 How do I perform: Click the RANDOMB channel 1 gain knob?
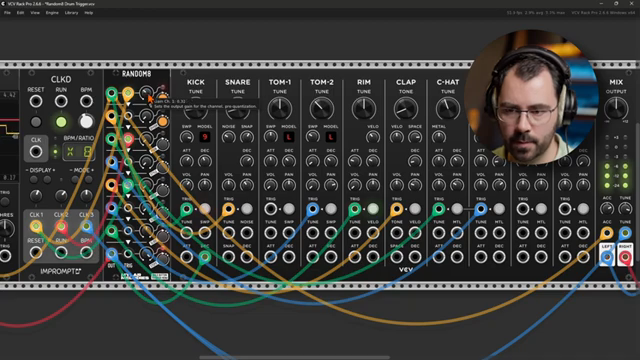click(146, 93)
